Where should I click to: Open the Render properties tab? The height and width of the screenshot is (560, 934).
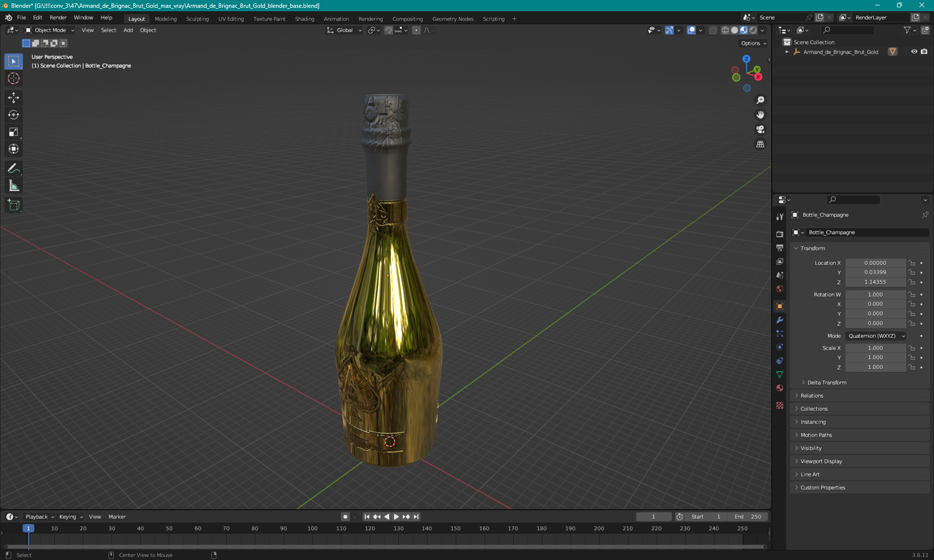pyautogui.click(x=780, y=234)
